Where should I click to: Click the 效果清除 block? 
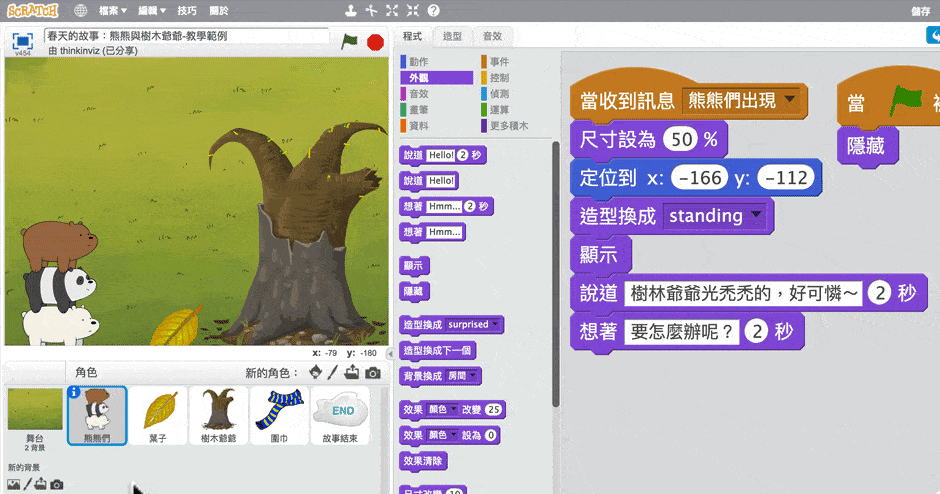click(x=423, y=461)
